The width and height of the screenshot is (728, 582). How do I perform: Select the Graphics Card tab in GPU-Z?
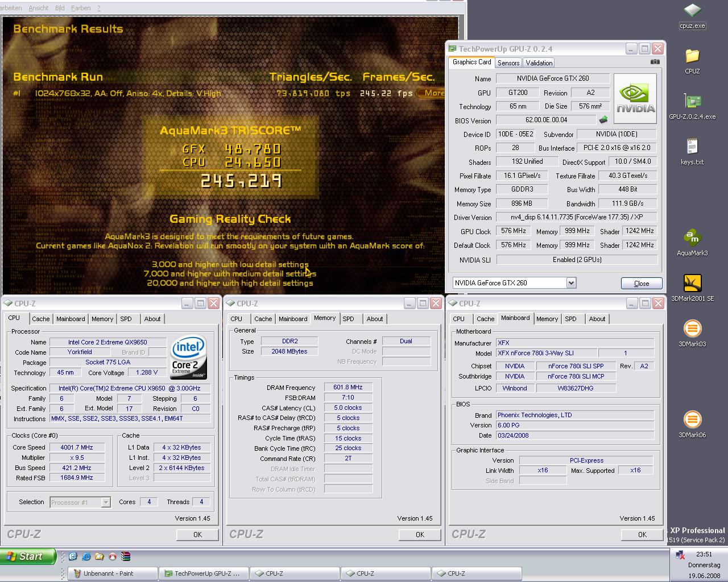(x=471, y=62)
